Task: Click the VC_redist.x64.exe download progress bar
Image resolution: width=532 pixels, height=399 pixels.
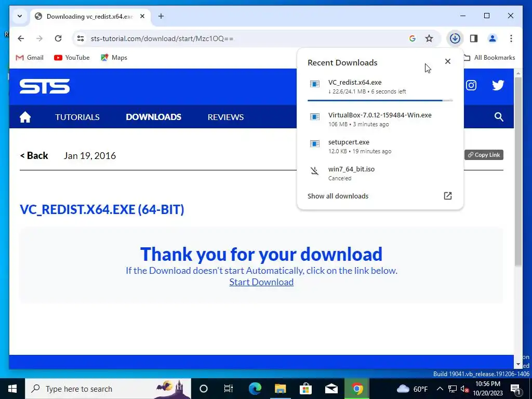Action: (x=380, y=100)
